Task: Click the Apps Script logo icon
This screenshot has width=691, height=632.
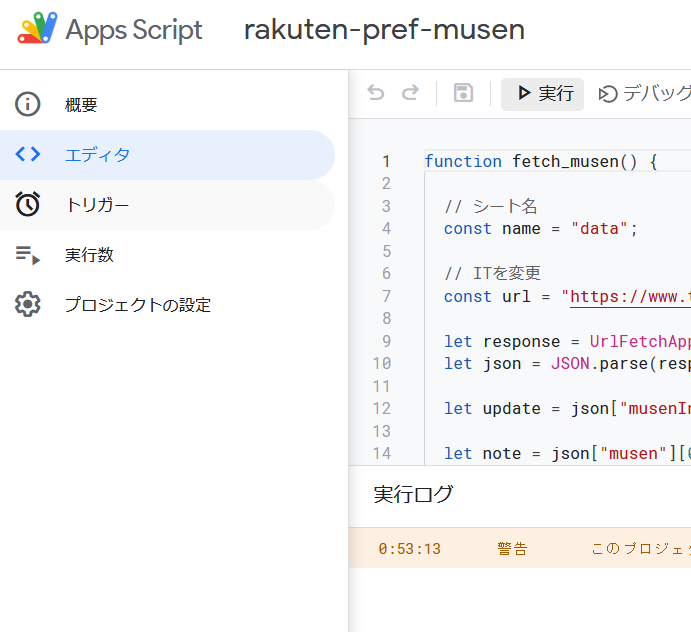Action: (x=37, y=28)
